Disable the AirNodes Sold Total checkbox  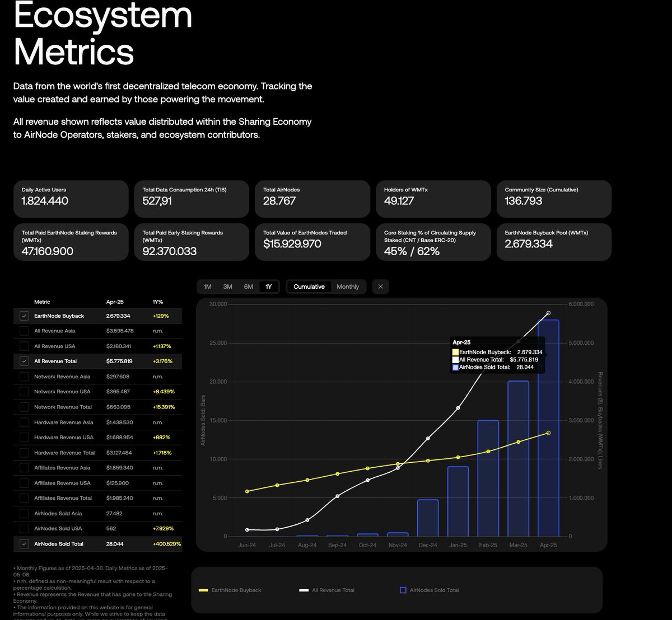[24, 543]
